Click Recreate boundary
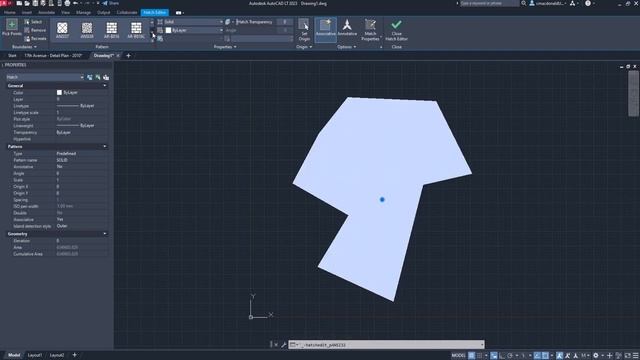The height and width of the screenshot is (360, 640). pyautogui.click(x=35, y=39)
